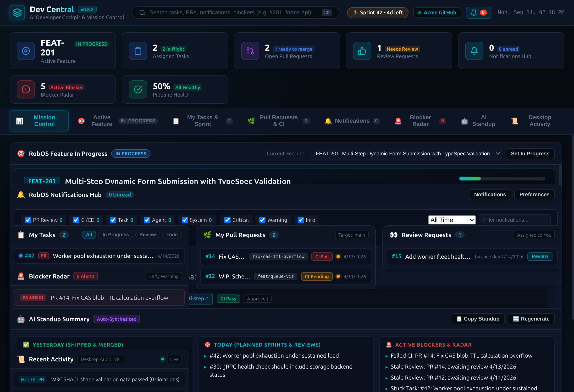Disable the Warning severity checkbox
The height and width of the screenshot is (392, 574).
(x=262, y=220)
